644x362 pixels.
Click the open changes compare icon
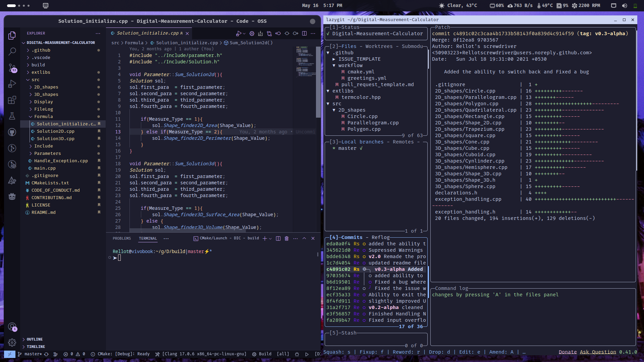pyautogui.click(x=269, y=34)
